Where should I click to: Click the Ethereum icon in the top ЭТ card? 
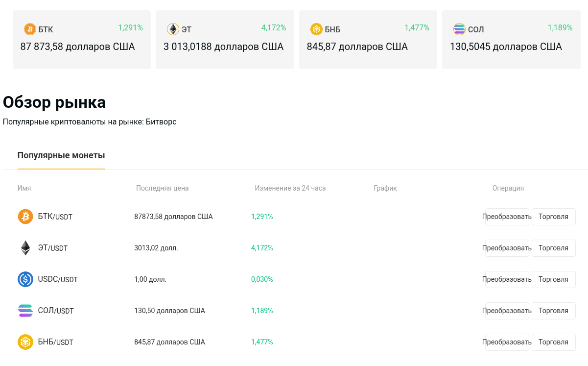[173, 29]
